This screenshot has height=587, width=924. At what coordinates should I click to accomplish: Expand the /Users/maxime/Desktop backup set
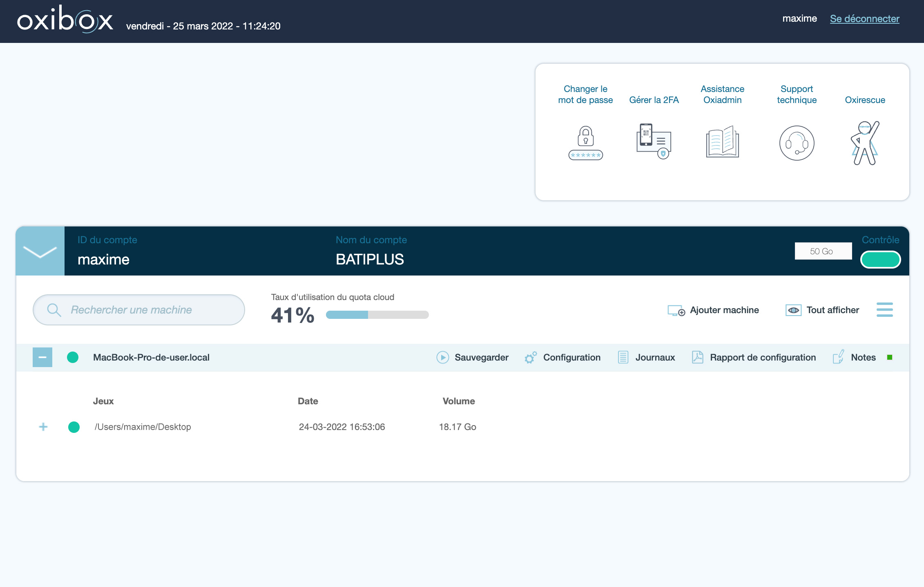click(x=43, y=427)
